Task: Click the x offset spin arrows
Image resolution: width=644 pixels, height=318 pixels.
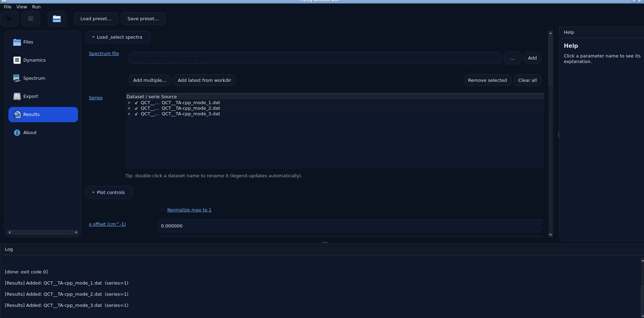Action: click(x=542, y=226)
